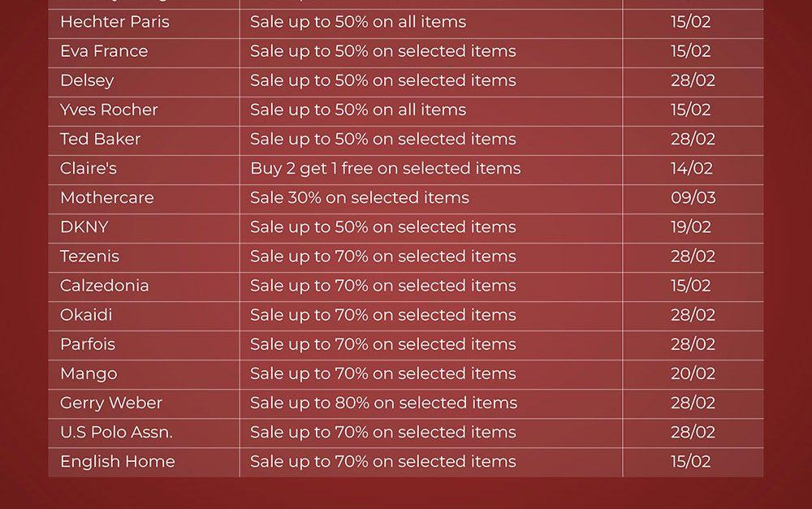Image resolution: width=812 pixels, height=509 pixels.
Task: Click the Hechter Paris brand name
Action: tap(114, 22)
